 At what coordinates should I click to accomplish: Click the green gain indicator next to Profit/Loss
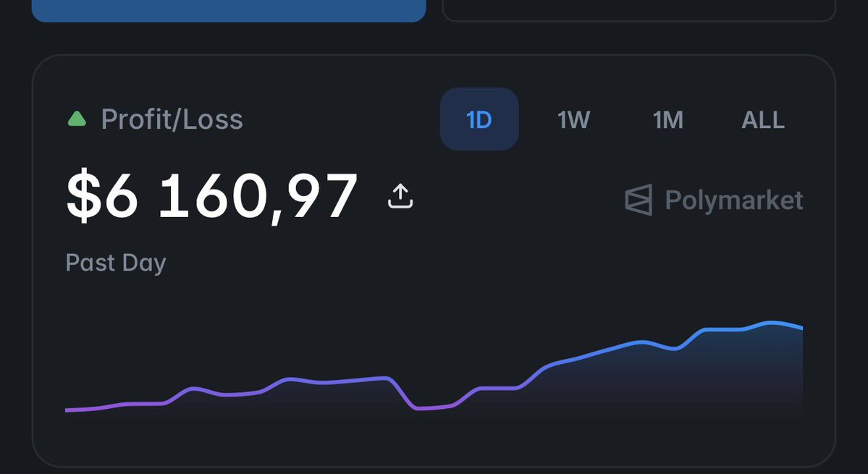point(78,119)
